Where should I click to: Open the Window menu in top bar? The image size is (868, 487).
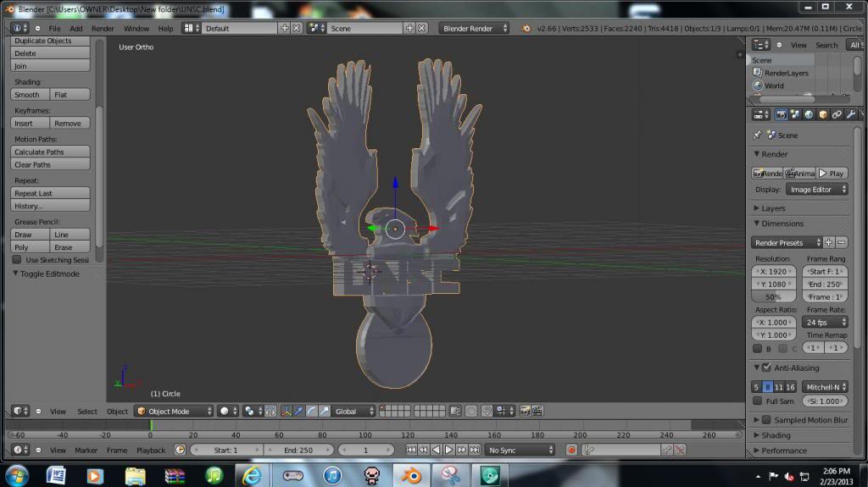tap(136, 28)
